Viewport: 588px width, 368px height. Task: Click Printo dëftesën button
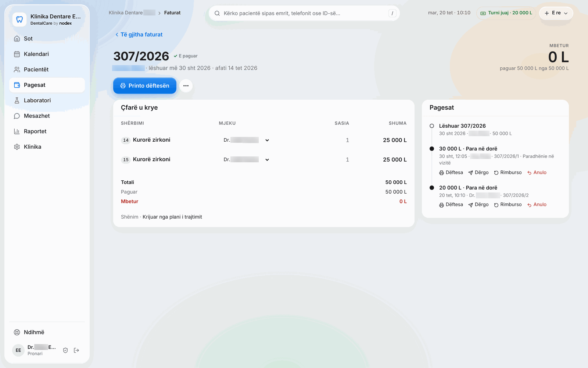(x=145, y=86)
